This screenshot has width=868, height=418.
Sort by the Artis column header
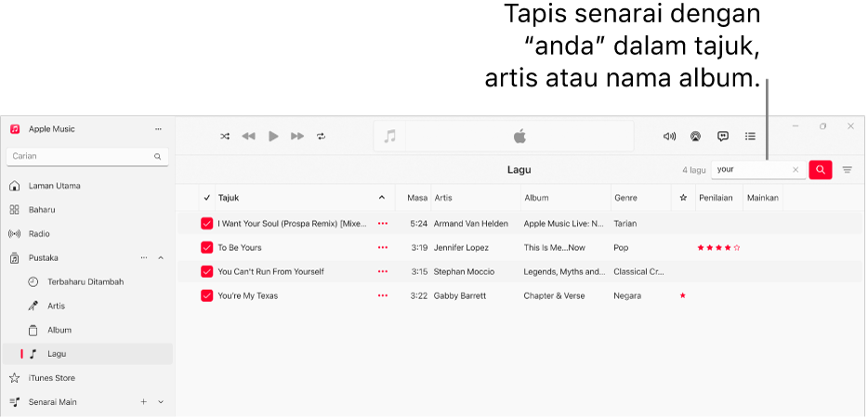coord(443,198)
